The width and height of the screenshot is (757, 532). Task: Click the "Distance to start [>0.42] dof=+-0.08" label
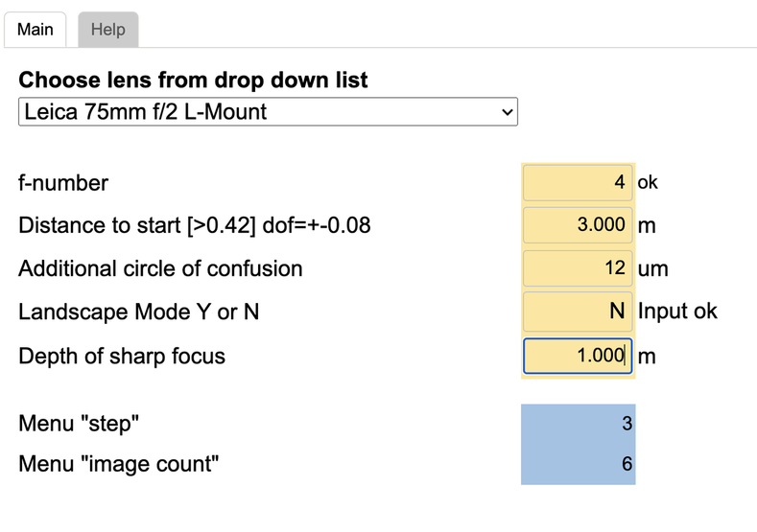tap(195, 225)
